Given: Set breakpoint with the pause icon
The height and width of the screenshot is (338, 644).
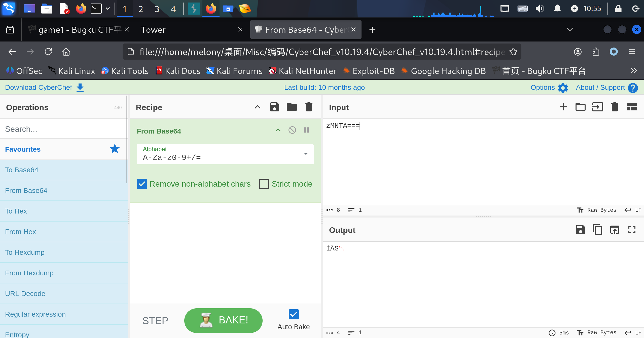Looking at the screenshot, I should [306, 130].
